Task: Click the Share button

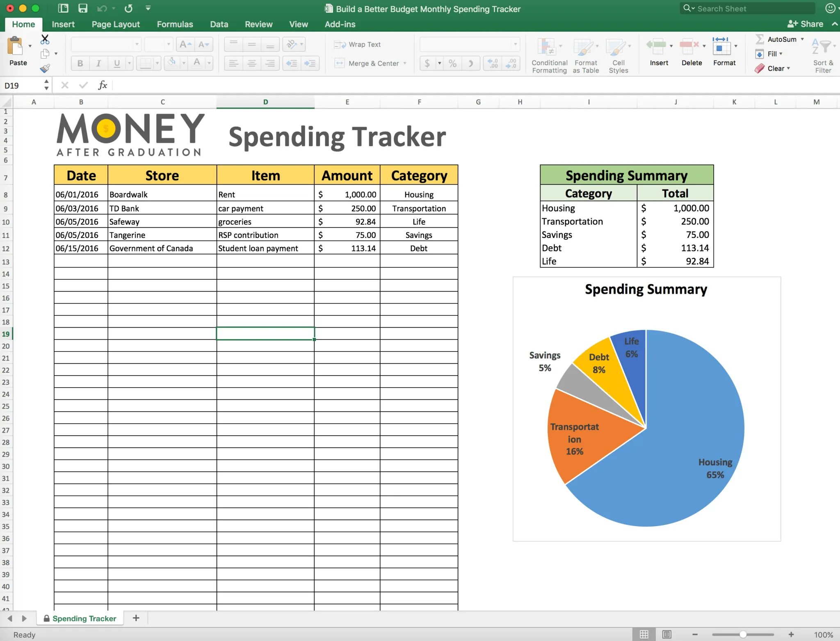Action: pyautogui.click(x=805, y=24)
